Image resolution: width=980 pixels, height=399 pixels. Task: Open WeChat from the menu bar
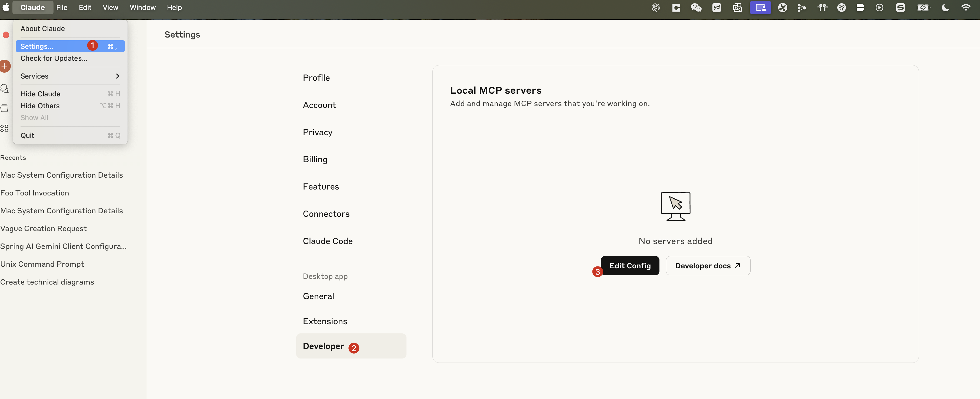pyautogui.click(x=696, y=8)
